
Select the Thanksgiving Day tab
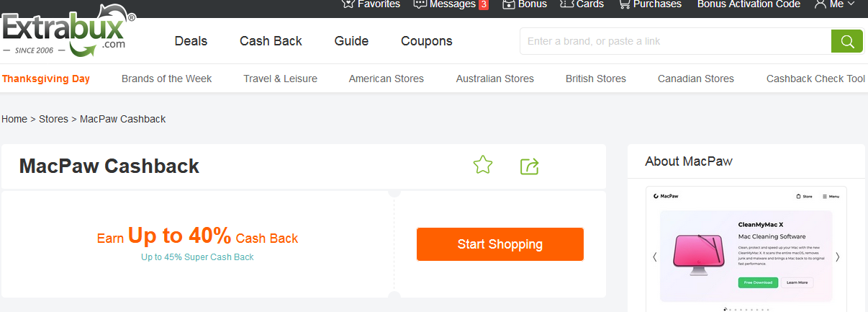(46, 79)
